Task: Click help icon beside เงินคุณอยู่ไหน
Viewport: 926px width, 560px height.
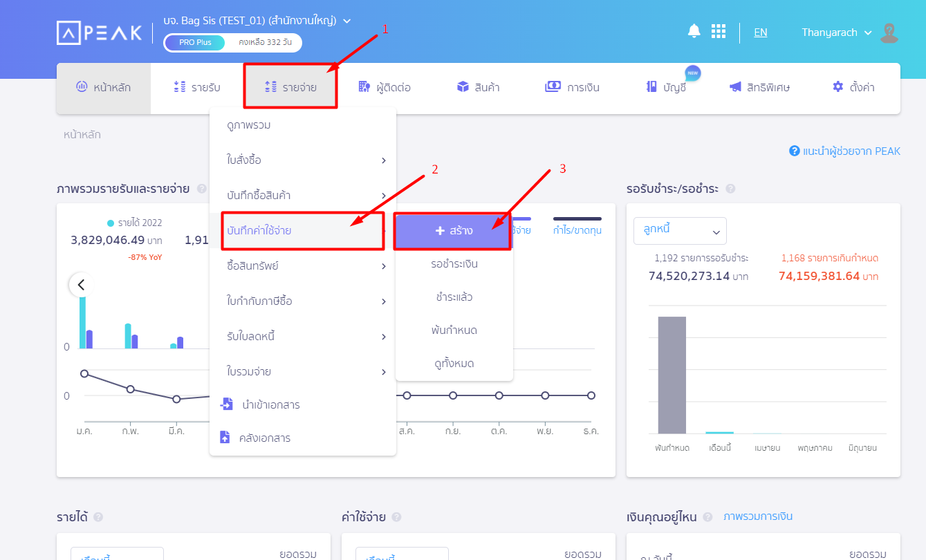Action: [x=709, y=517]
